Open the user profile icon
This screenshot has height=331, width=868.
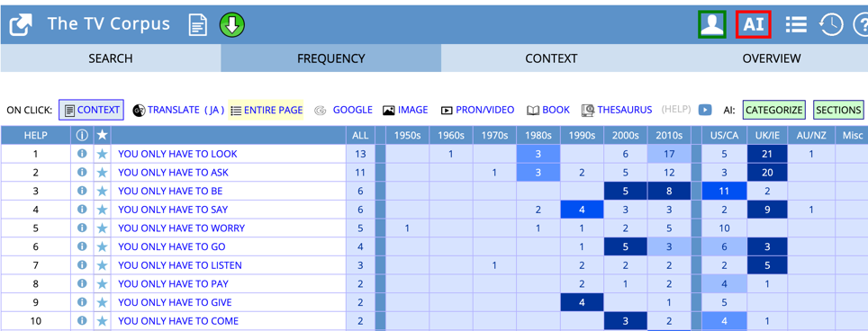coord(712,25)
